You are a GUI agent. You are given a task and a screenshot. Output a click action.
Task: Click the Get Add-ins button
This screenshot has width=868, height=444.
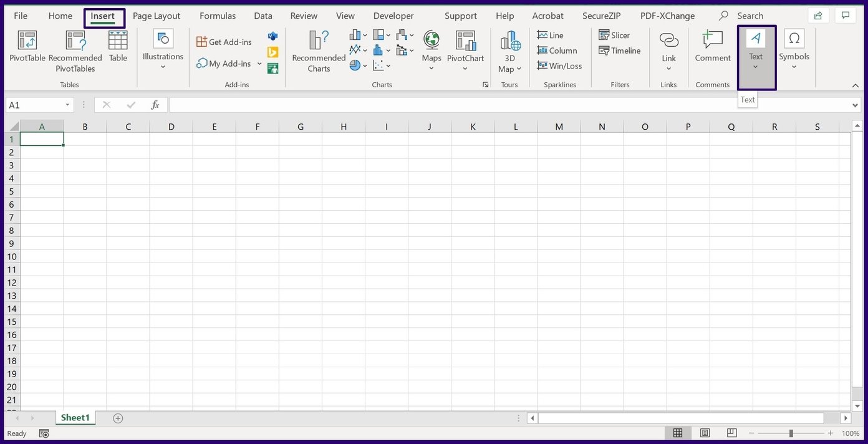tap(224, 41)
